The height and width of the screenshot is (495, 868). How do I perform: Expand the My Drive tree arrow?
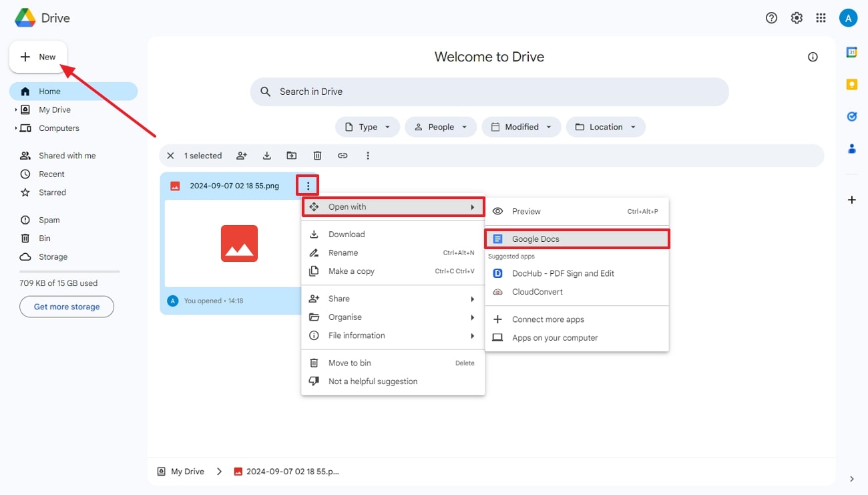[x=16, y=110]
